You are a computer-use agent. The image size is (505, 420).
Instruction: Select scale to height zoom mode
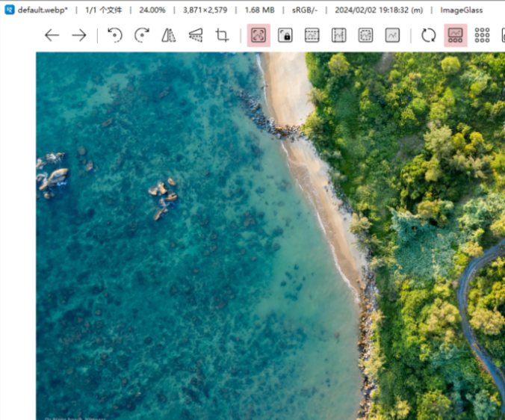click(x=339, y=35)
